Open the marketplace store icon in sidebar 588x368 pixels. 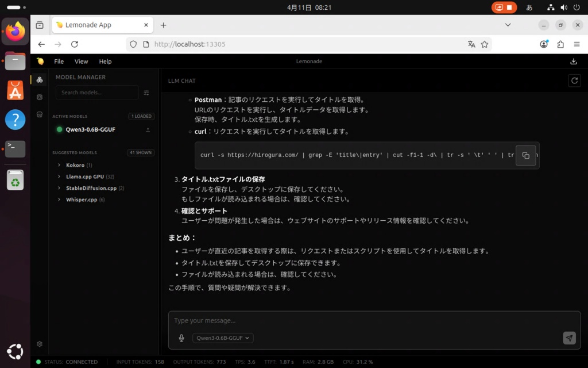tap(40, 114)
